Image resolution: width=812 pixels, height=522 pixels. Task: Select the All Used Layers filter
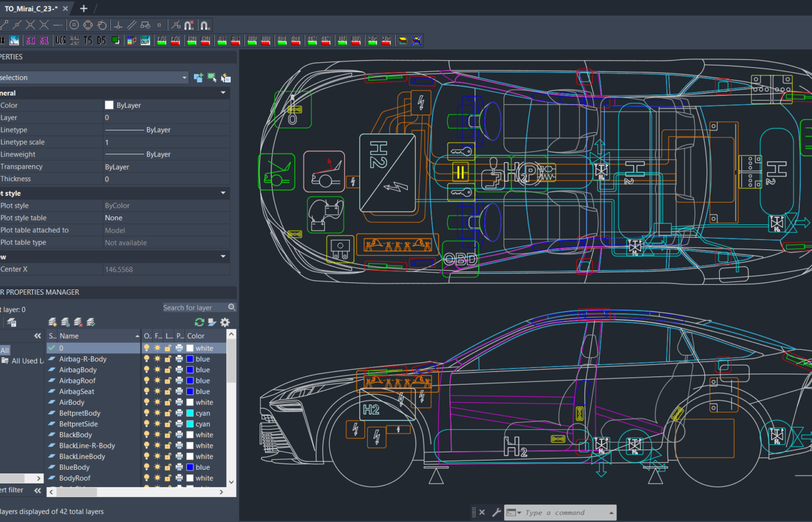27,361
